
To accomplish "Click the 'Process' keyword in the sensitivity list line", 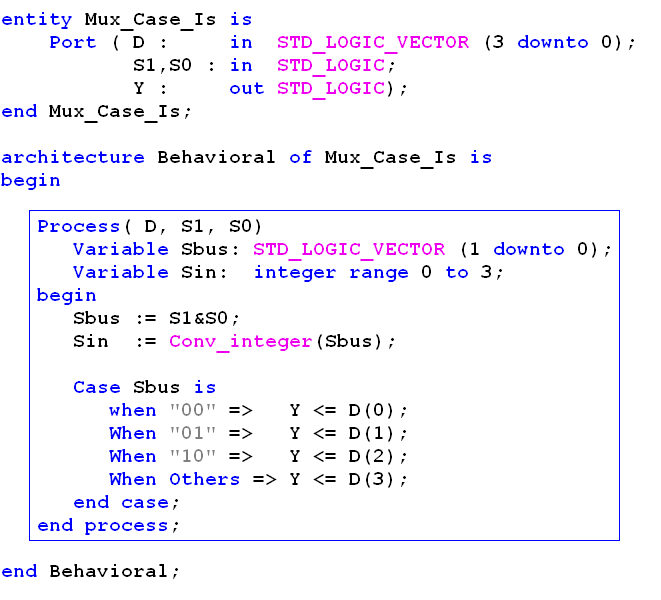I will [x=78, y=226].
